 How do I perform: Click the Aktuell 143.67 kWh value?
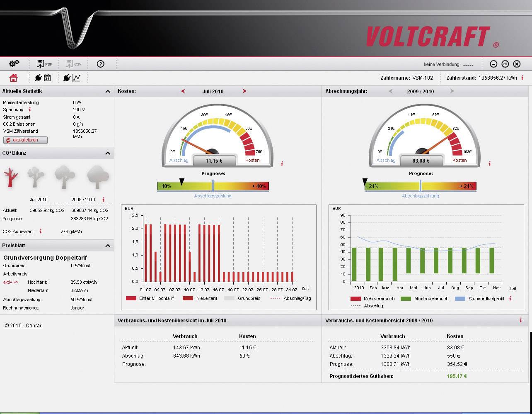pos(186,348)
